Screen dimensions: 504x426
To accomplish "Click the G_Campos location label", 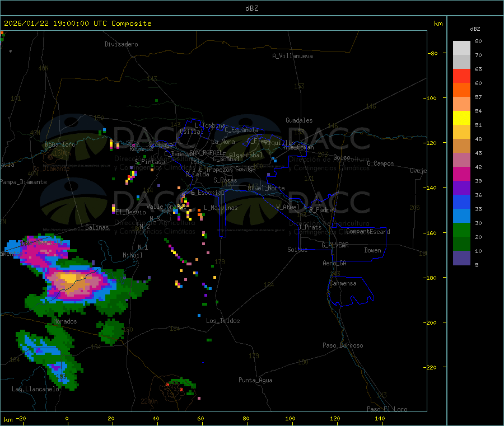I will tap(380, 163).
